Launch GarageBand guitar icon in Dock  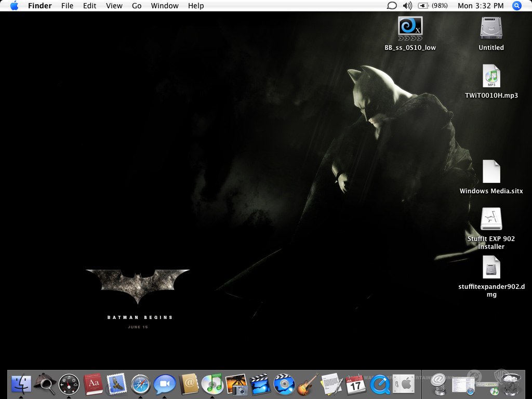point(308,384)
